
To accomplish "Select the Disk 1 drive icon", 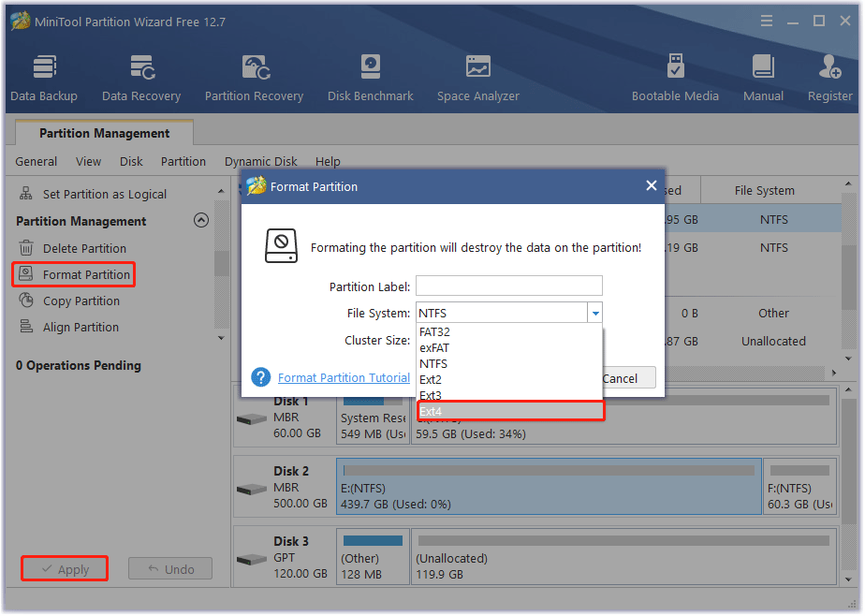I will point(252,419).
